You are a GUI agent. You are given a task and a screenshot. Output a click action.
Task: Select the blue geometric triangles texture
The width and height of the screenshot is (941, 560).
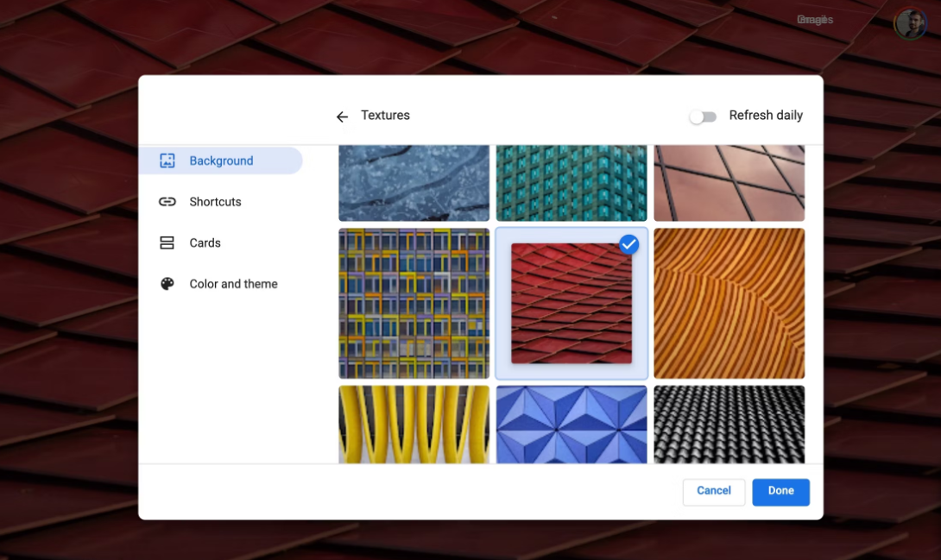(x=572, y=425)
